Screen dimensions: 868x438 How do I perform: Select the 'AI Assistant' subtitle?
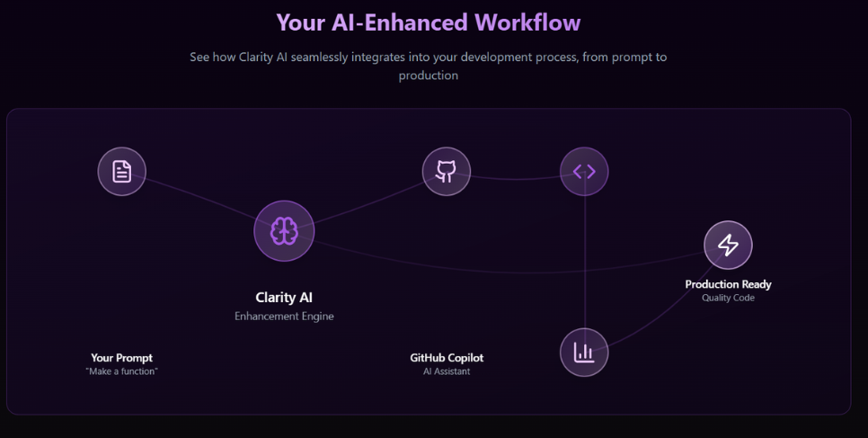[x=447, y=371]
